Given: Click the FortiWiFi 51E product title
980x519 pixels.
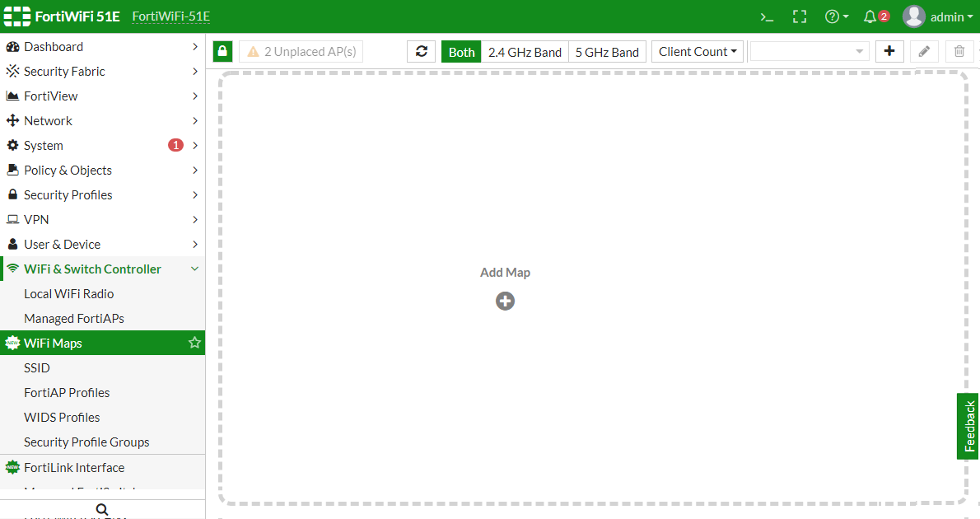Looking at the screenshot, I should click(77, 16).
